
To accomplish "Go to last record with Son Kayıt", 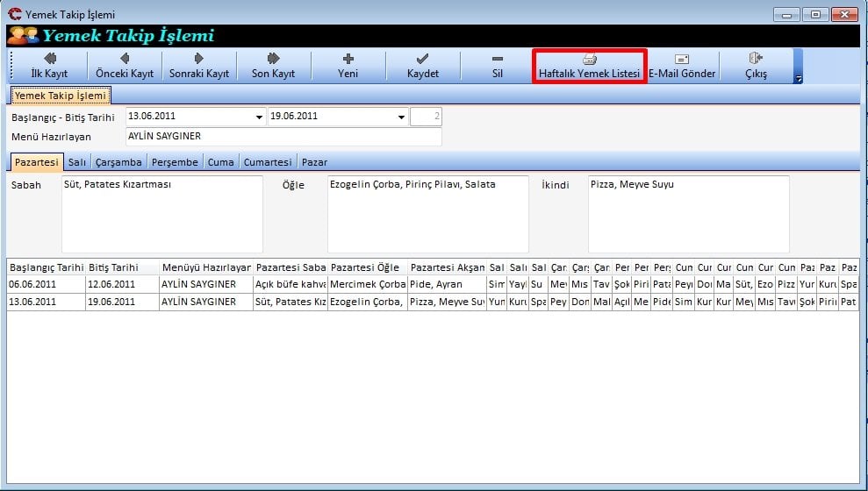I will 273,66.
